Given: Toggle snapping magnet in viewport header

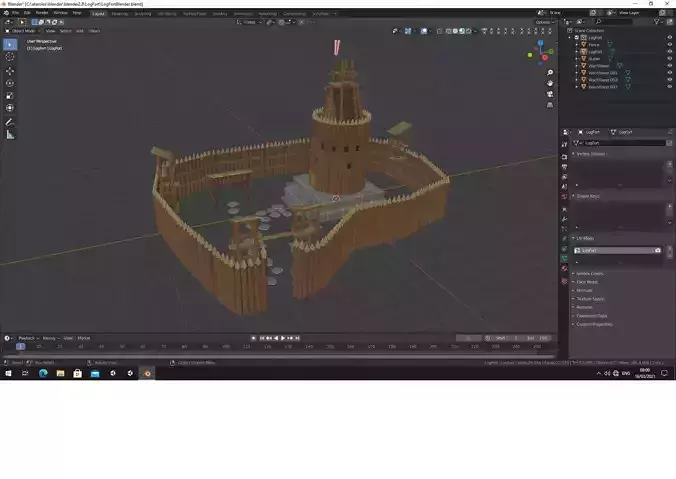Looking at the screenshot, I should click(x=281, y=22).
